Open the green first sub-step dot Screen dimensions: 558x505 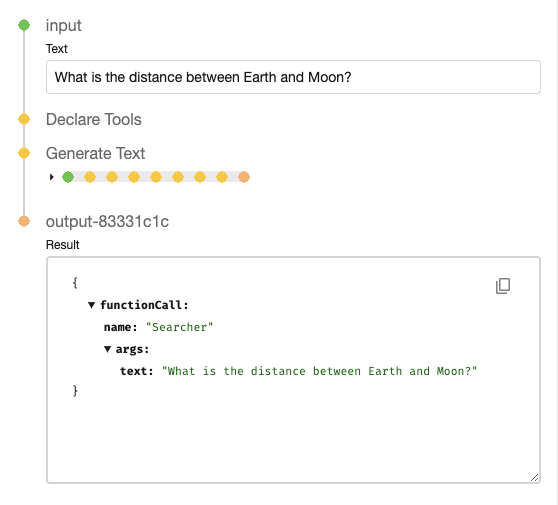coord(68,177)
